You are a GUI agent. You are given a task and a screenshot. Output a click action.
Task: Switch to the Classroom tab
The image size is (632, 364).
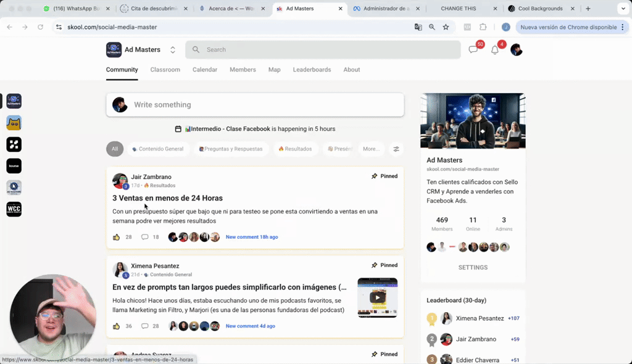[x=165, y=70]
